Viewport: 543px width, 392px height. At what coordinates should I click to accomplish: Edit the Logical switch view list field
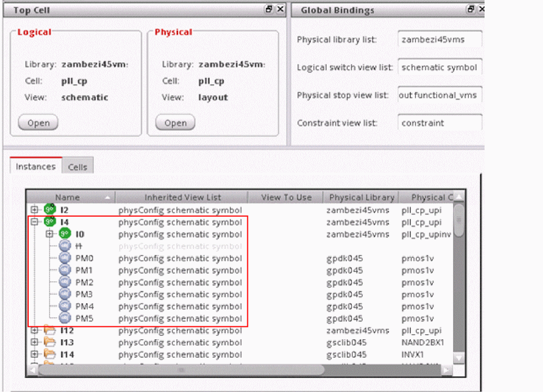(x=440, y=67)
